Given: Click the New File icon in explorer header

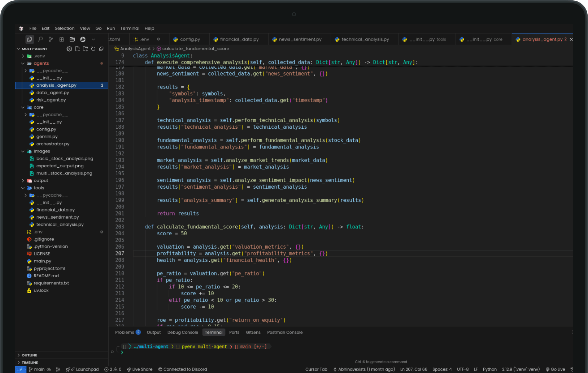Looking at the screenshot, I should [x=77, y=49].
